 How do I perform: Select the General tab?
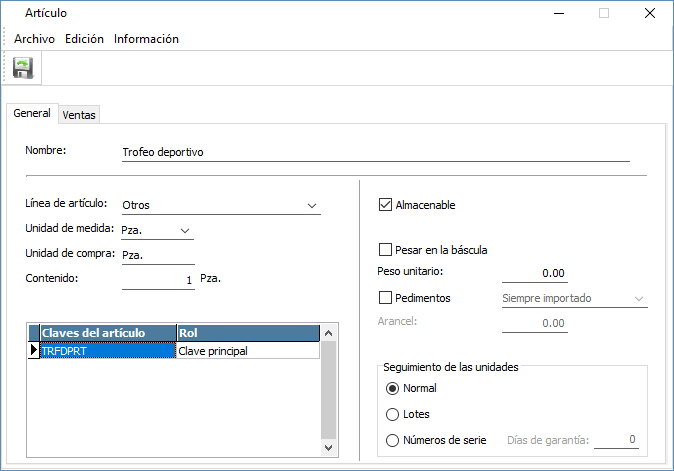(31, 114)
